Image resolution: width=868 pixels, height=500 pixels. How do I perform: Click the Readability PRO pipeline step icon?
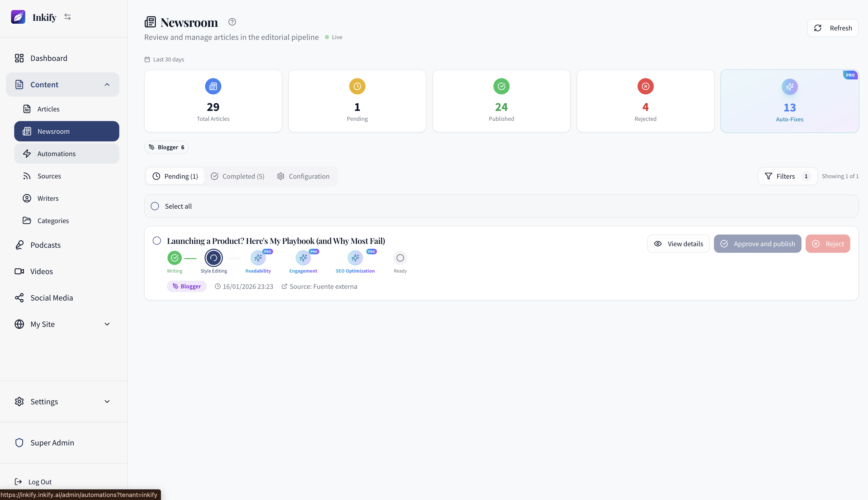pyautogui.click(x=258, y=258)
